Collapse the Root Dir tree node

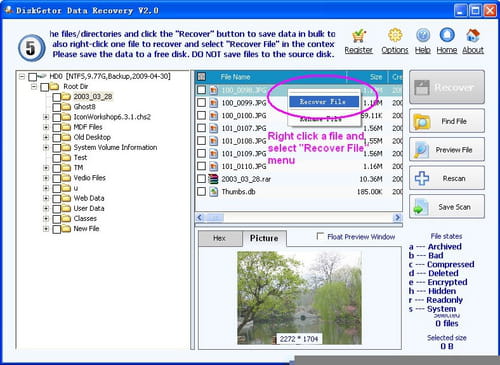pos(34,87)
